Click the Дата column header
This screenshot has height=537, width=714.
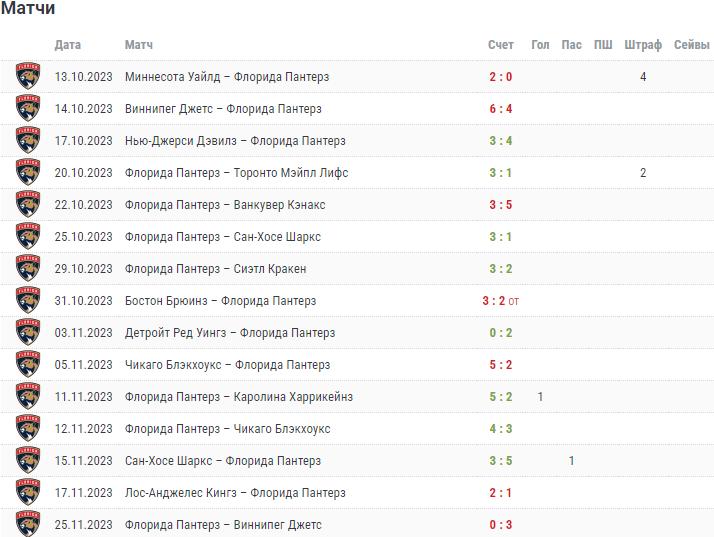pyautogui.click(x=68, y=45)
